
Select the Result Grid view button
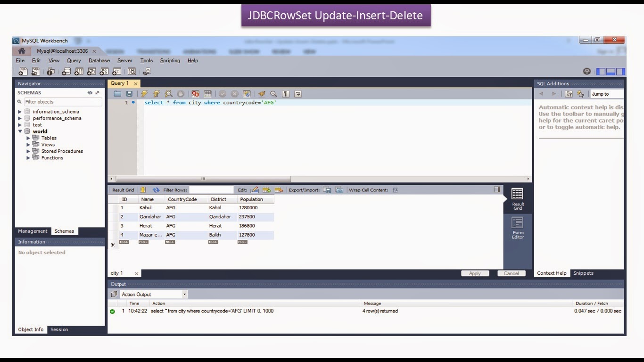tap(518, 199)
